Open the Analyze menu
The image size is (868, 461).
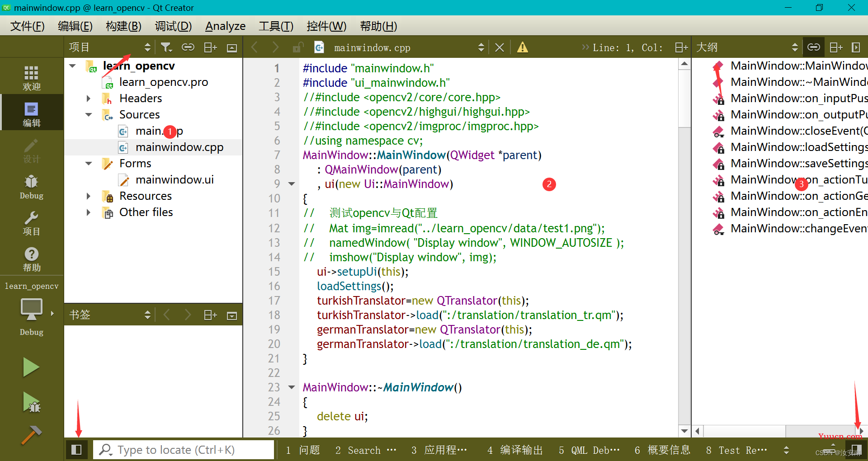[225, 26]
